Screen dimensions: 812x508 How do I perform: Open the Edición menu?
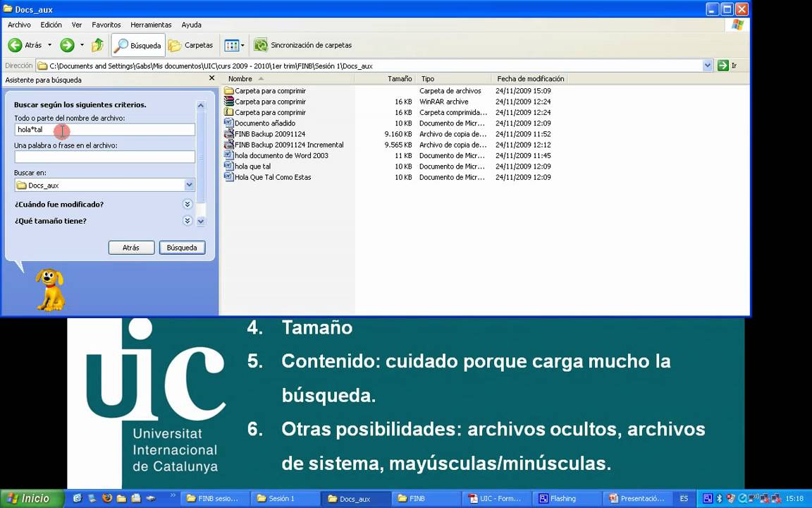tap(51, 25)
